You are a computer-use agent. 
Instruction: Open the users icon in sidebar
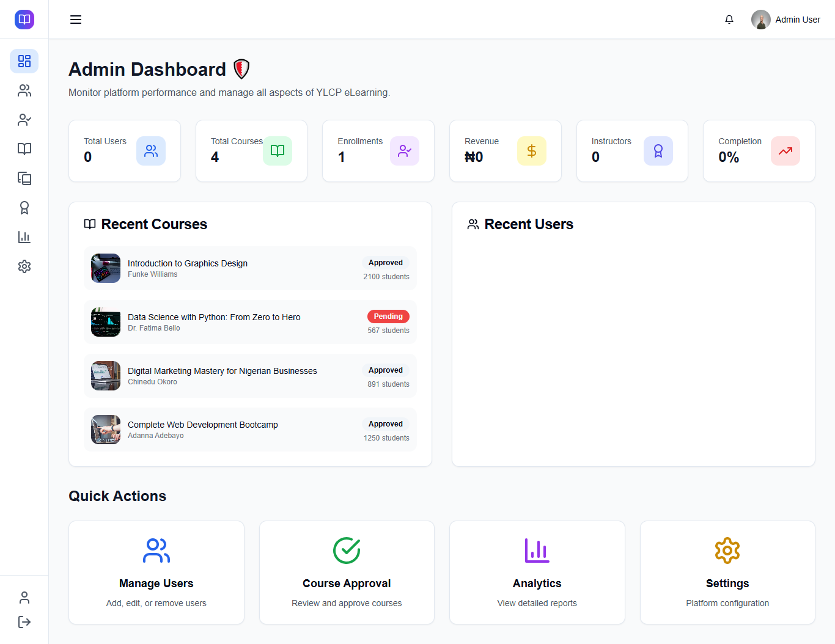point(24,90)
